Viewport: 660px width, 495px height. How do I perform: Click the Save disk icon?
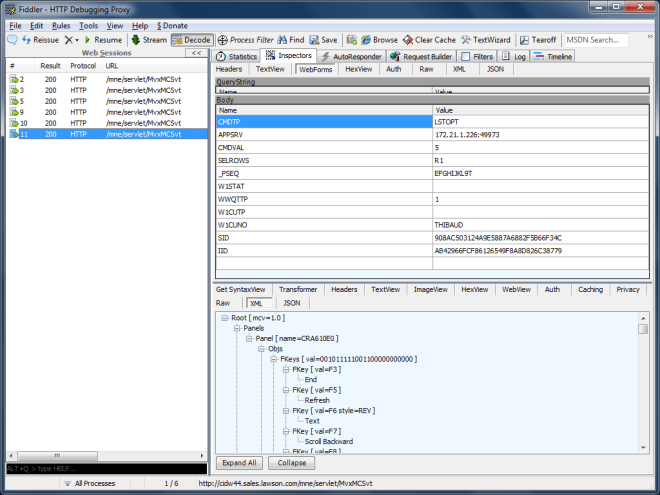click(x=312, y=40)
